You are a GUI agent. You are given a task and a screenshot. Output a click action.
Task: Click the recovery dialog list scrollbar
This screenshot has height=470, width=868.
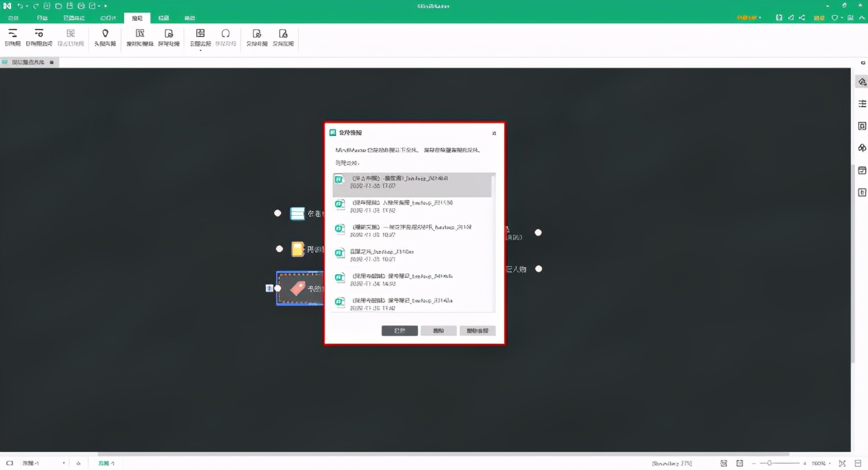(493, 242)
